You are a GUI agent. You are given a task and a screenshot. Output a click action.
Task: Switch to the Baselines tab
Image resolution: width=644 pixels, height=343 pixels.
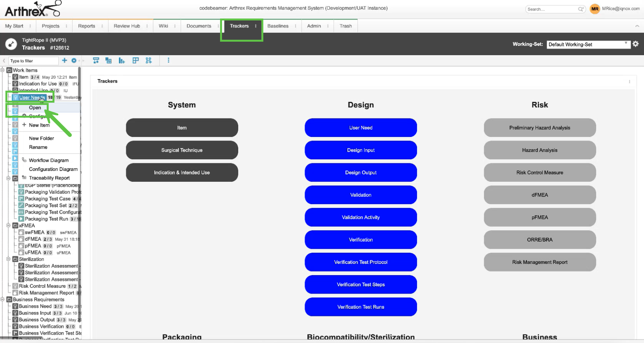tap(278, 26)
